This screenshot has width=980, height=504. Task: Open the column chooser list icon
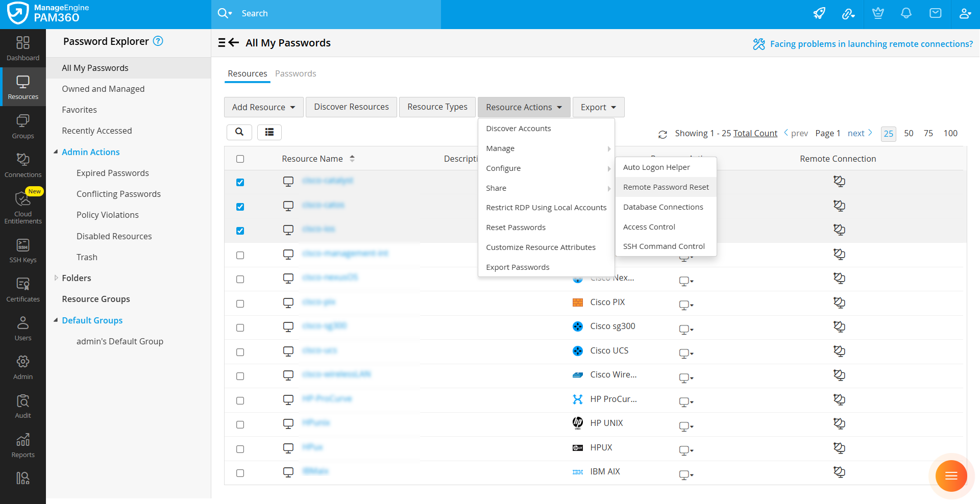269,132
